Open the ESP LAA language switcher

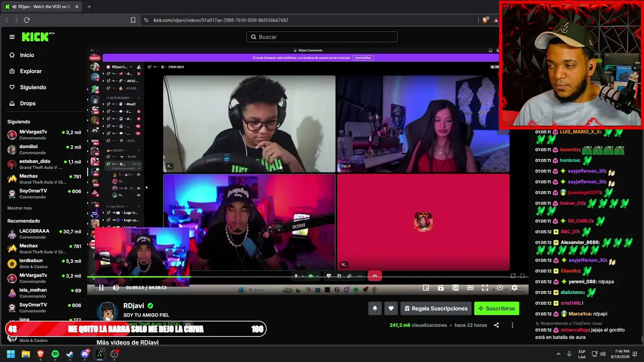(582, 354)
